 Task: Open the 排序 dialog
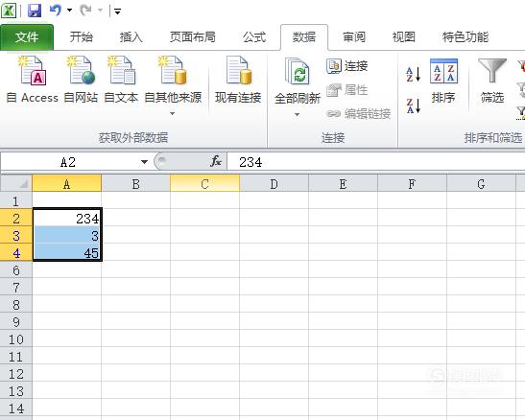click(443, 81)
